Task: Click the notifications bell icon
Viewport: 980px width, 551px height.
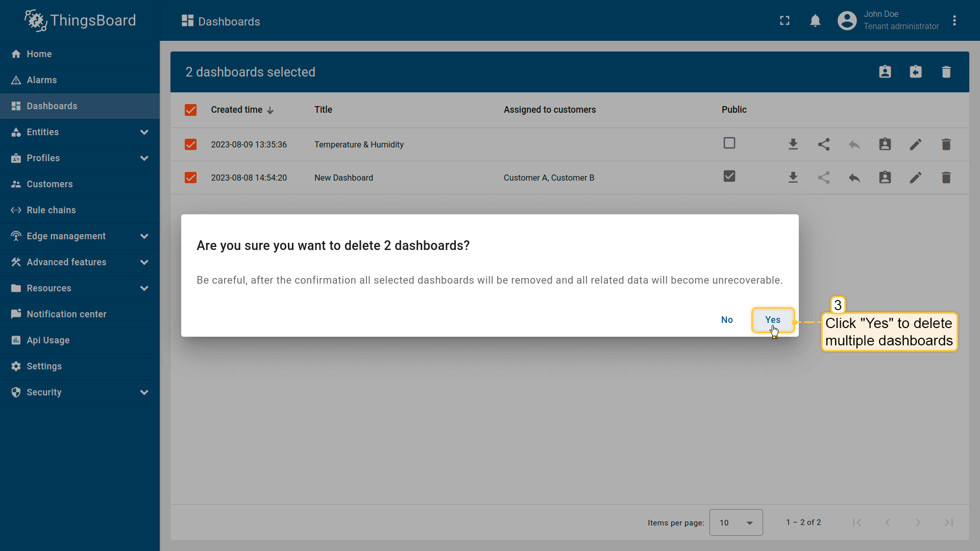Action: tap(815, 21)
